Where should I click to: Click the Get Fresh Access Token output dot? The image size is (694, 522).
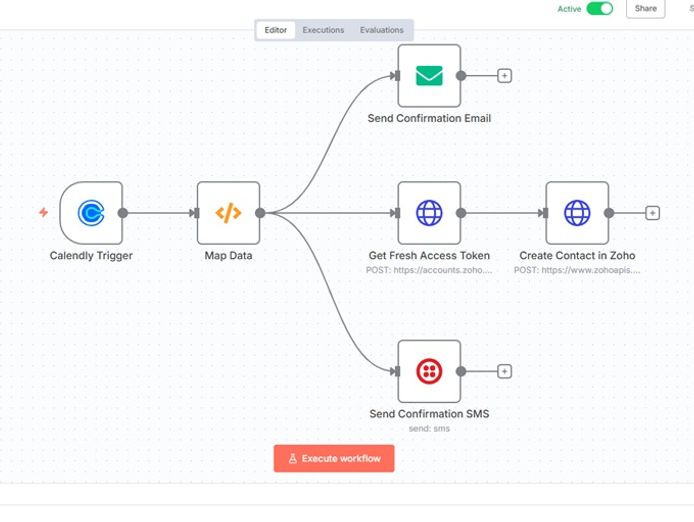point(461,213)
